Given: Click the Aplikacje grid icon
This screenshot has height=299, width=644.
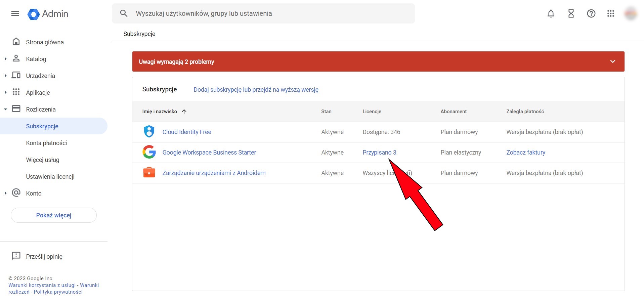Looking at the screenshot, I should pyautogui.click(x=16, y=92).
